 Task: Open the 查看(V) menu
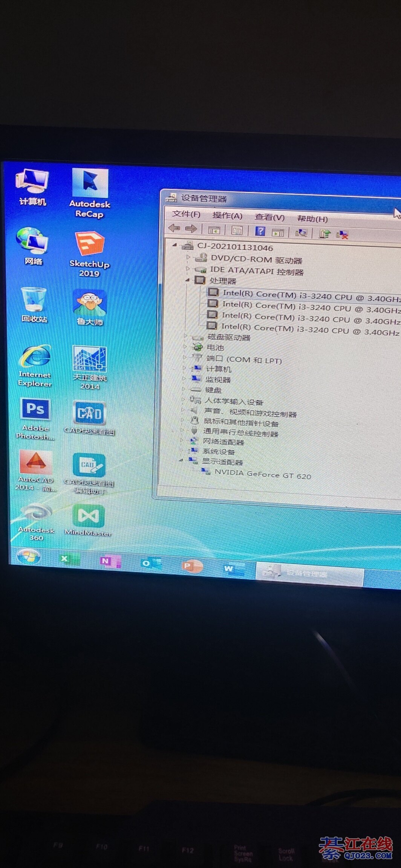point(269,217)
